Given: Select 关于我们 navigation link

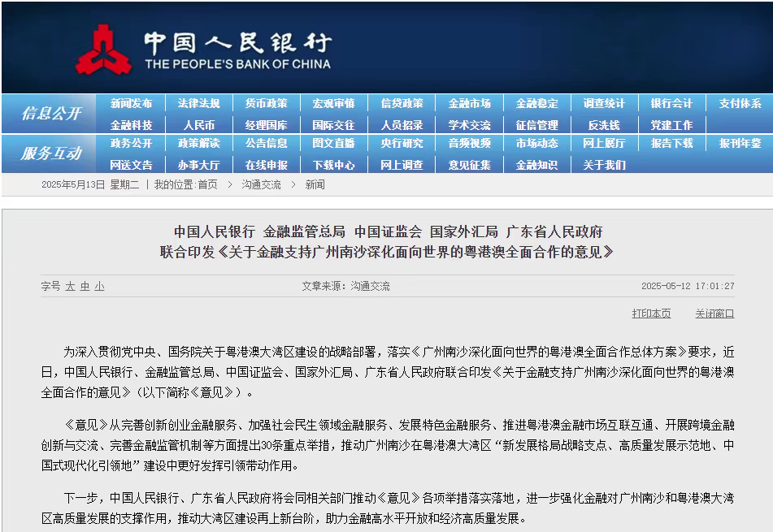Looking at the screenshot, I should pyautogui.click(x=605, y=165).
